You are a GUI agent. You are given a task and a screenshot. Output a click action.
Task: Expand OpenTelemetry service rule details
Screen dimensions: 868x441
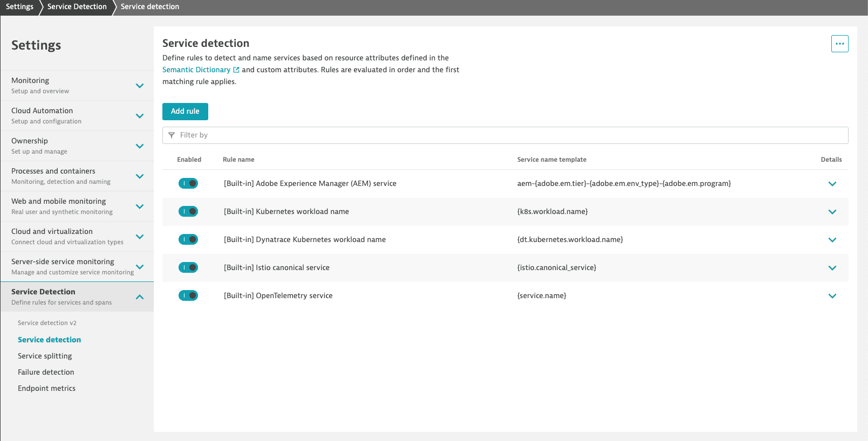tap(832, 296)
